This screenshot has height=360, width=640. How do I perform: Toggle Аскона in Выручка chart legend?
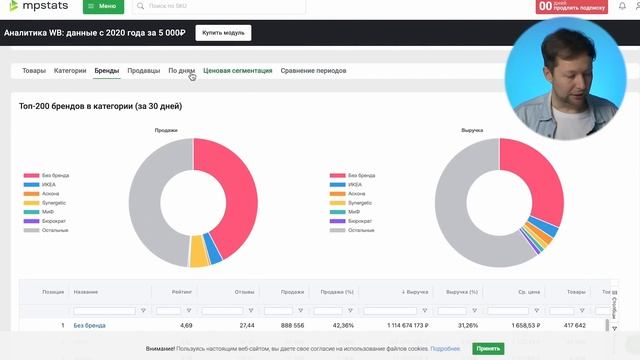(347, 193)
